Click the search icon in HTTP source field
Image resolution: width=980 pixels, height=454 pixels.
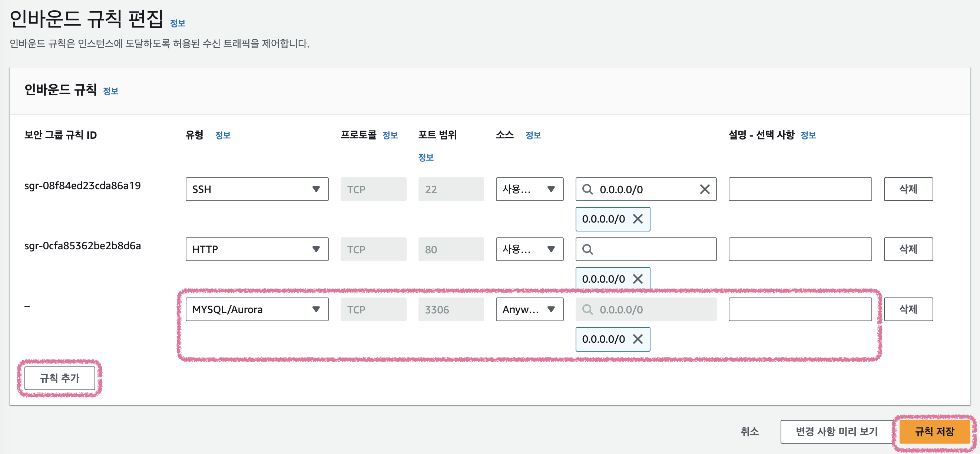(x=587, y=249)
